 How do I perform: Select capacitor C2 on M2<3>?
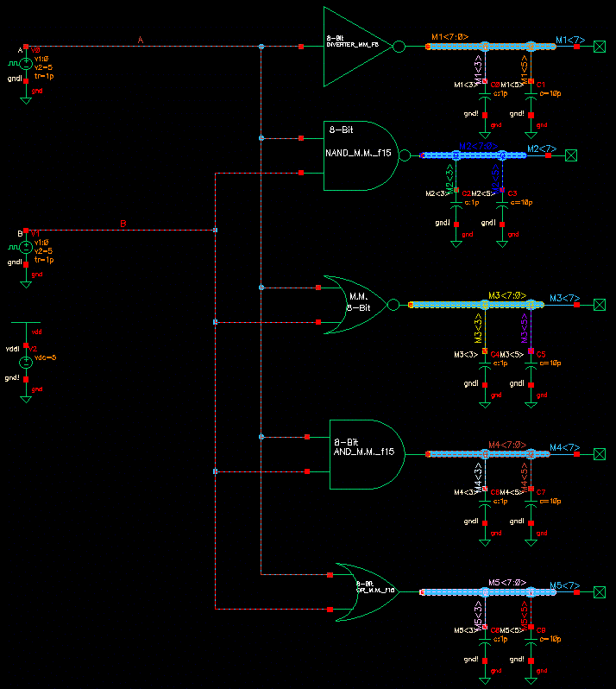point(456,205)
